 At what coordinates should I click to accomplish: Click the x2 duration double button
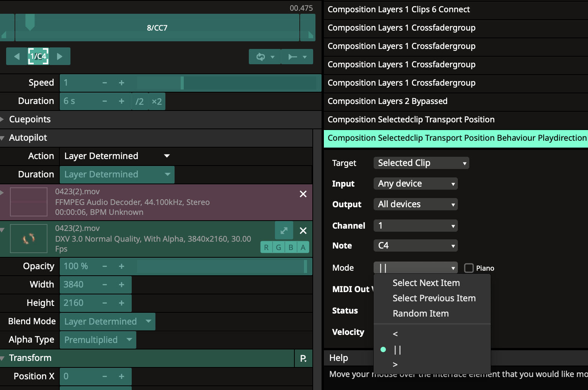pyautogui.click(x=157, y=101)
